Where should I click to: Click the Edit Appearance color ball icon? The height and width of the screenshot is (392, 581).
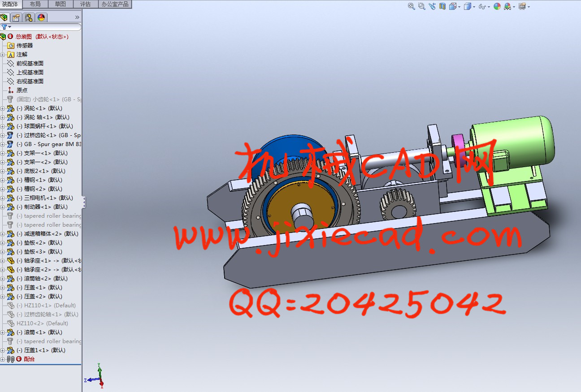497,6
